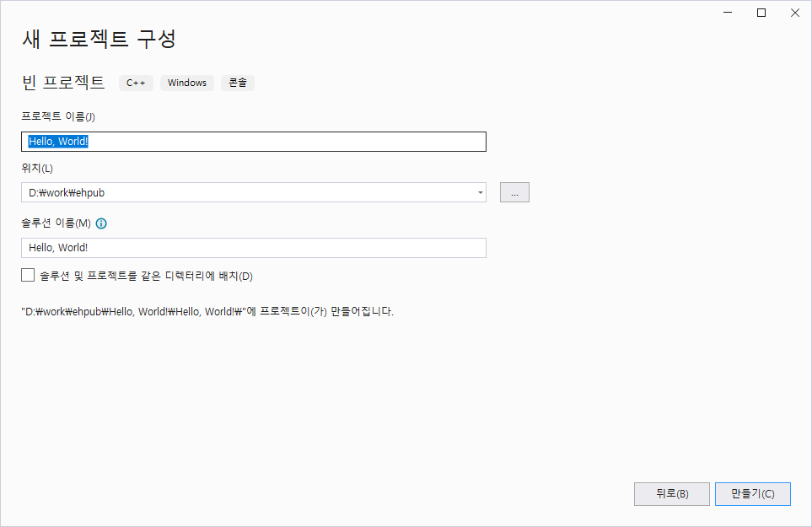This screenshot has height=527, width=812.
Task: Toggle the place solution in same directory checkbox
Action: click(26, 275)
